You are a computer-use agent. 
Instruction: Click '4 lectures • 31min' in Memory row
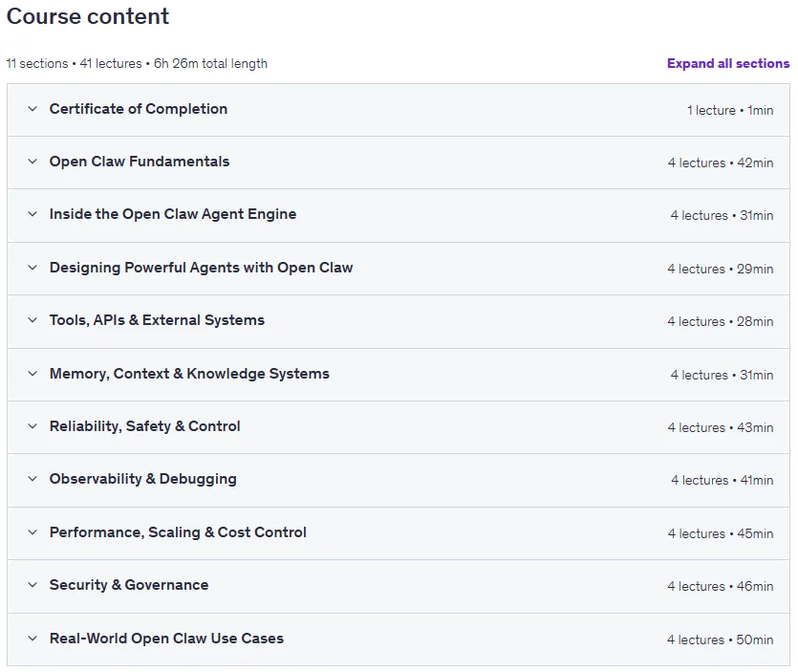click(722, 376)
